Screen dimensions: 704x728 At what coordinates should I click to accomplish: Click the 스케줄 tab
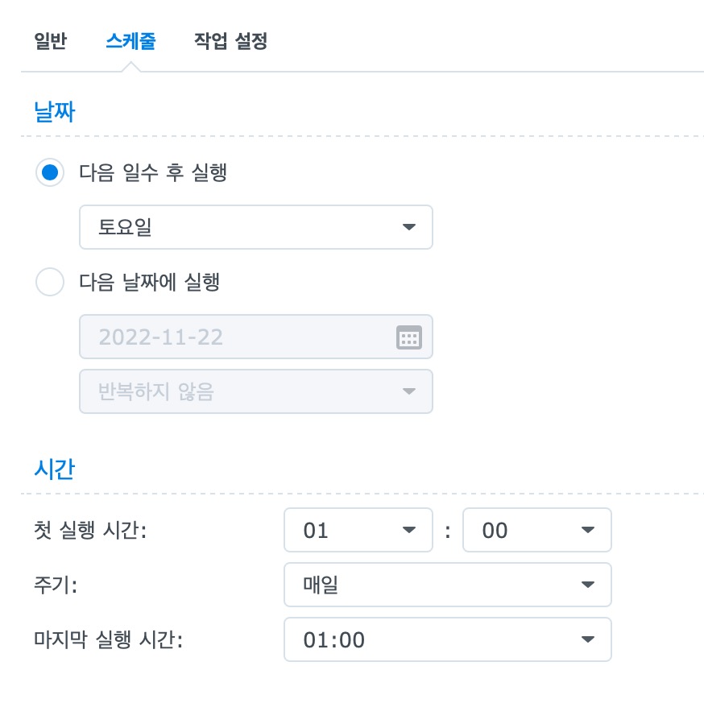tap(130, 41)
